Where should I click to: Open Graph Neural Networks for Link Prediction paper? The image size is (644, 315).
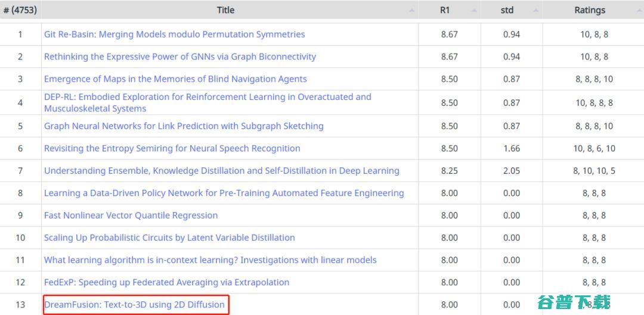184,126
